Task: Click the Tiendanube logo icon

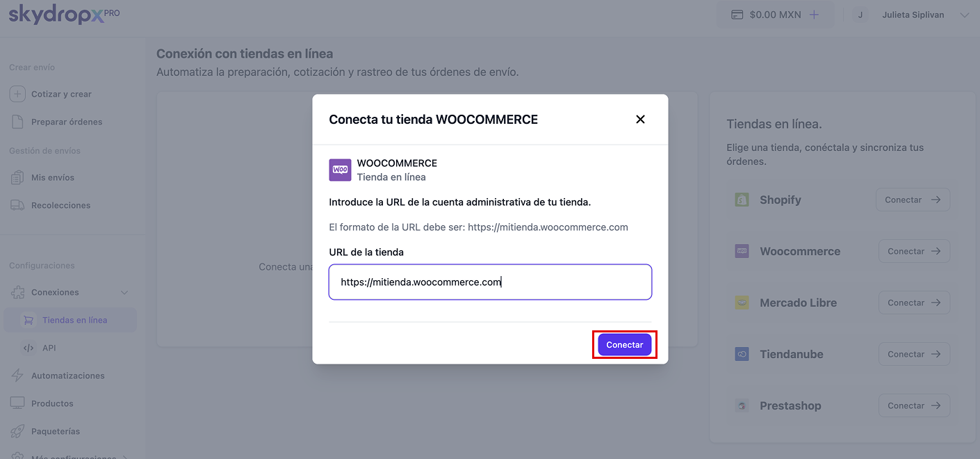Action: 742,354
